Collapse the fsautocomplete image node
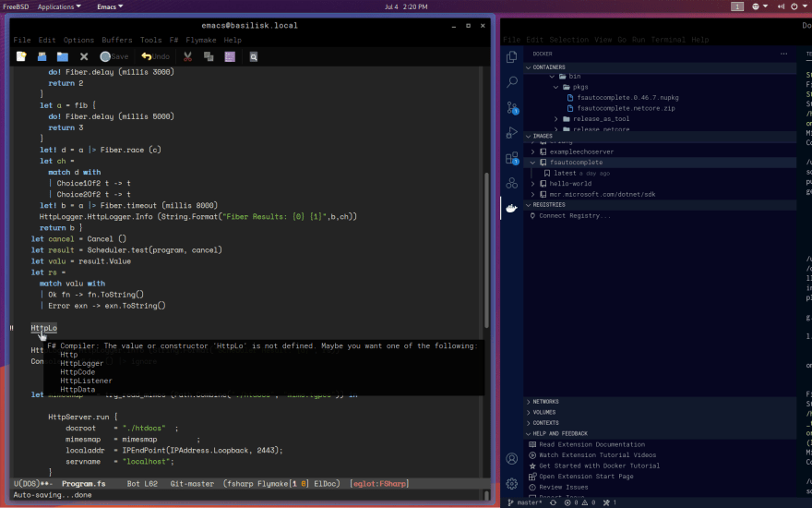This screenshot has width=812, height=508. pos(532,163)
